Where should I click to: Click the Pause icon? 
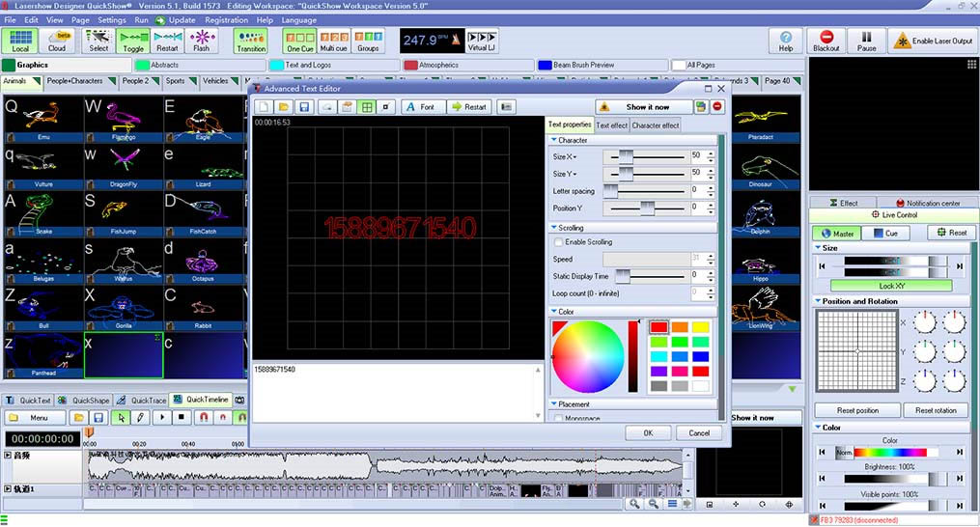point(866,42)
